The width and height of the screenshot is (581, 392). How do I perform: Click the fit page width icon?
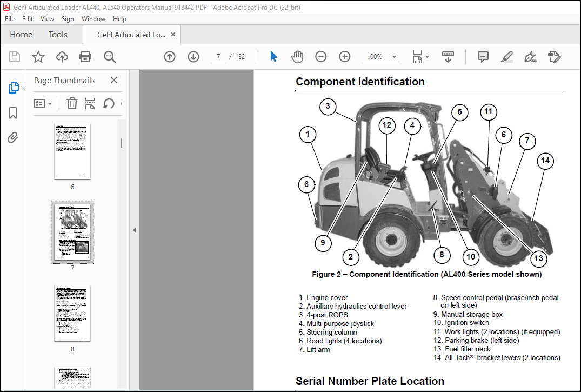pos(417,57)
